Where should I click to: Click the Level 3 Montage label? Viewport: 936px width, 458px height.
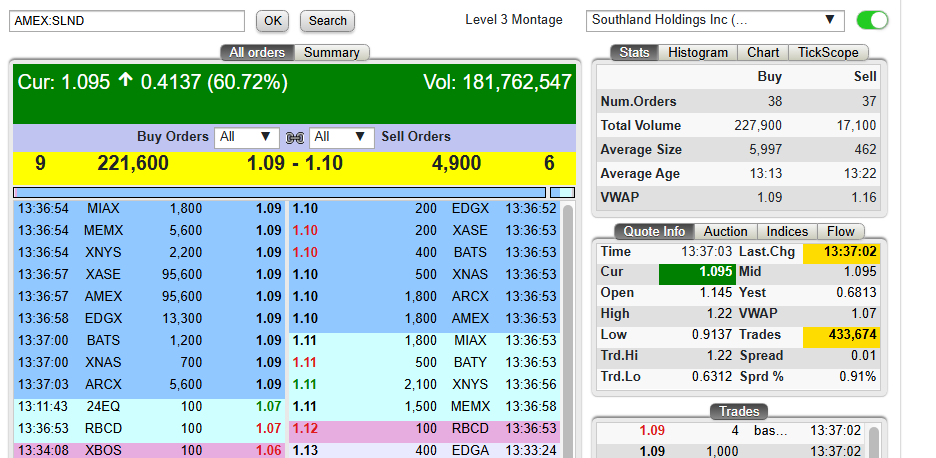[513, 20]
